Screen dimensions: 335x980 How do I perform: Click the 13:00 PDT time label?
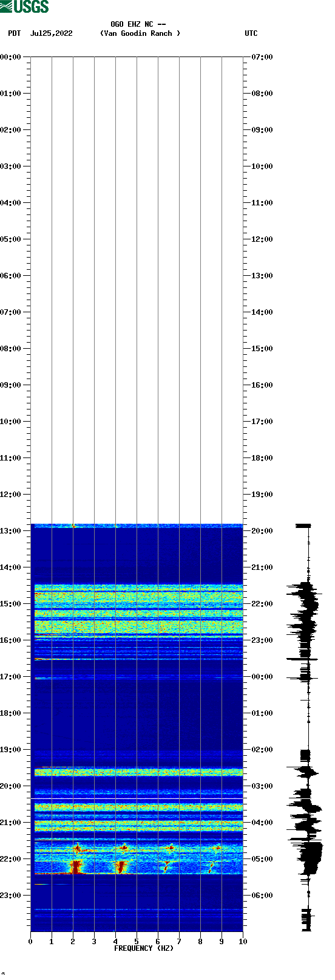tap(11, 531)
